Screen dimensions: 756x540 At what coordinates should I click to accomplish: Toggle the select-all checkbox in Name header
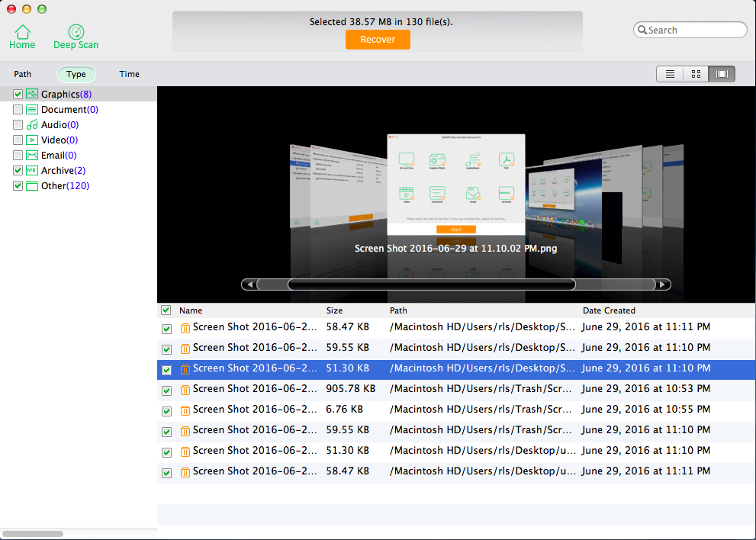pos(166,310)
